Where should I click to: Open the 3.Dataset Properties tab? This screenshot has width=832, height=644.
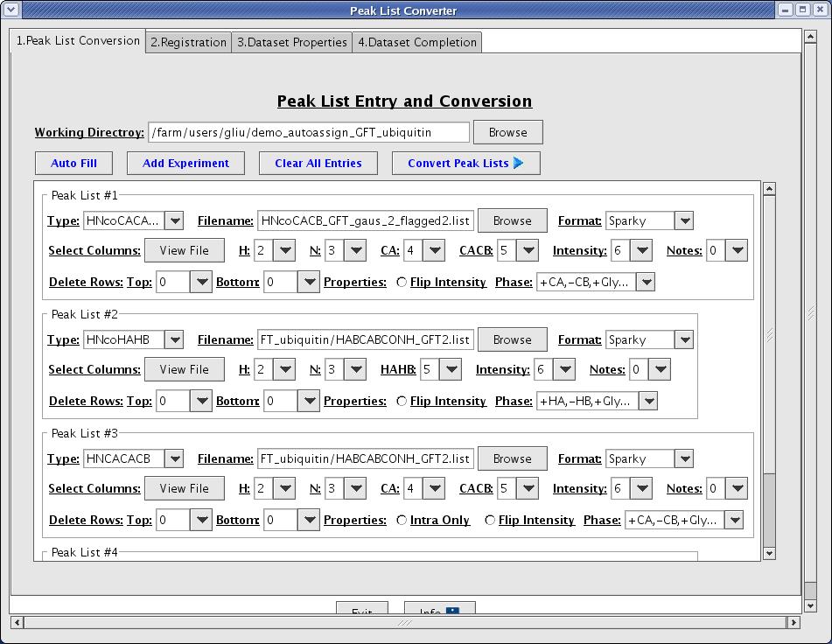pyautogui.click(x=292, y=42)
